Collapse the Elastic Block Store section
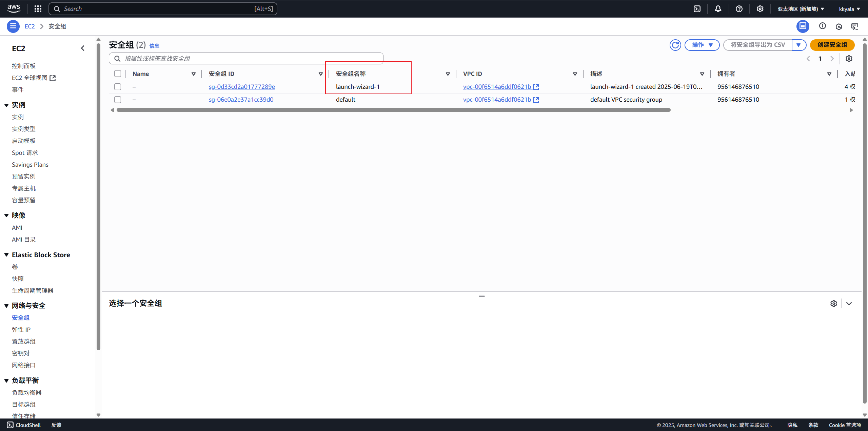Screen dimensions: 868x431 point(6,255)
